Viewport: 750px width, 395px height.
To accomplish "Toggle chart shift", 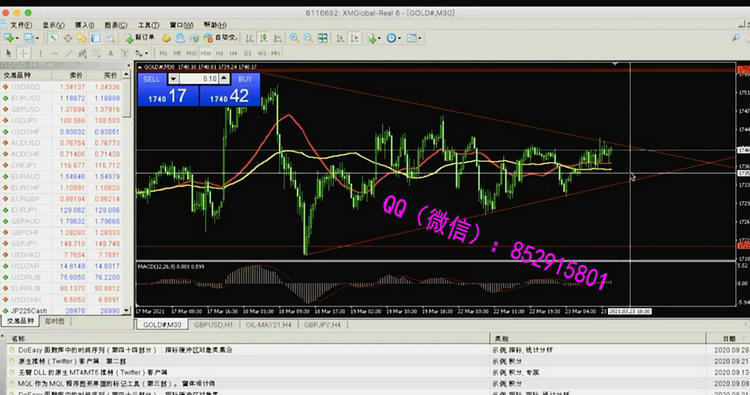I will point(354,38).
